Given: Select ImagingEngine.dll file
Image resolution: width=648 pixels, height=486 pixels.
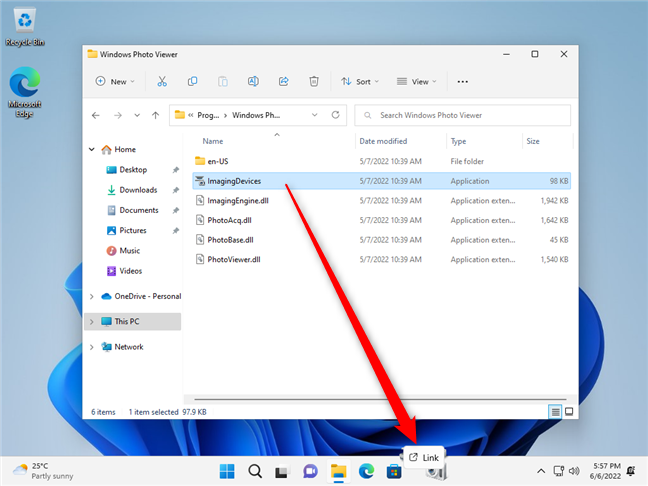Looking at the screenshot, I should point(381,201).
